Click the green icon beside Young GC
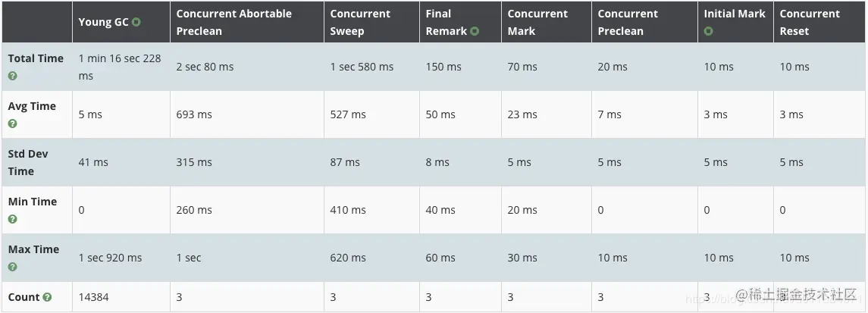 click(136, 22)
